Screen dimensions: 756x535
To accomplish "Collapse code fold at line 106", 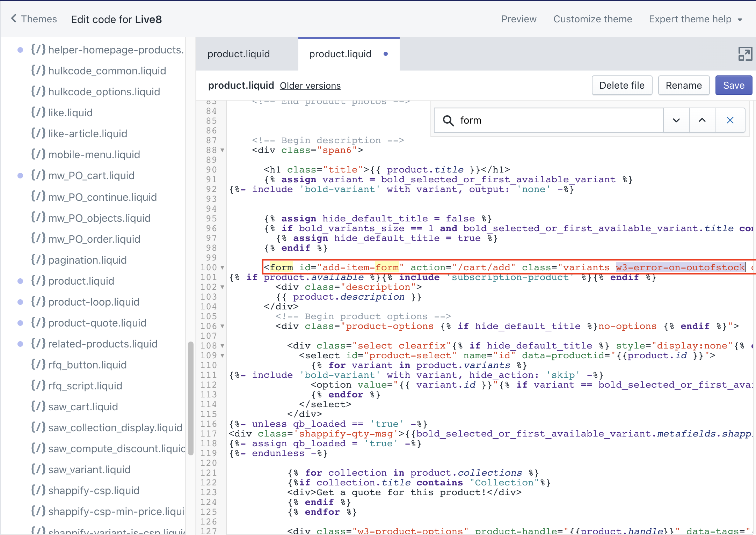I will click(x=222, y=326).
